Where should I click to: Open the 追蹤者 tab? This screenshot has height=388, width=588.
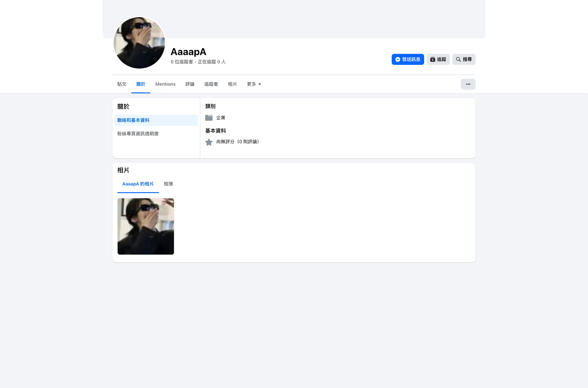pos(211,84)
